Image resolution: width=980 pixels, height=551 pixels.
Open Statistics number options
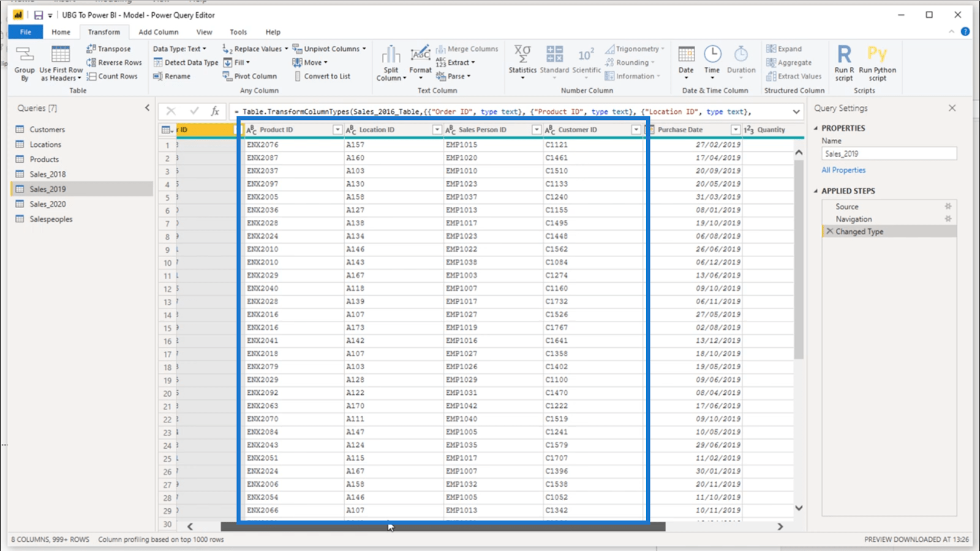coord(522,64)
